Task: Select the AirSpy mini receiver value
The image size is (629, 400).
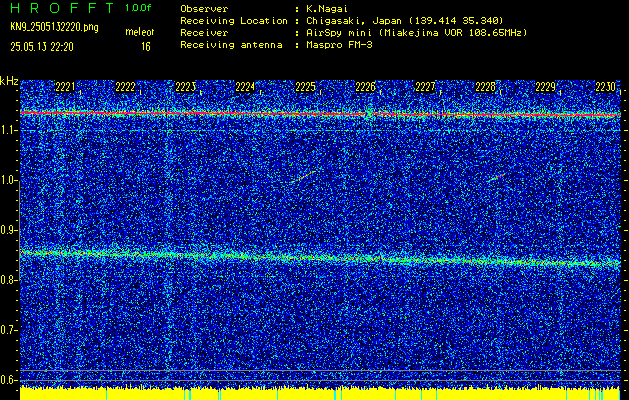Action: pyautogui.click(x=416, y=33)
